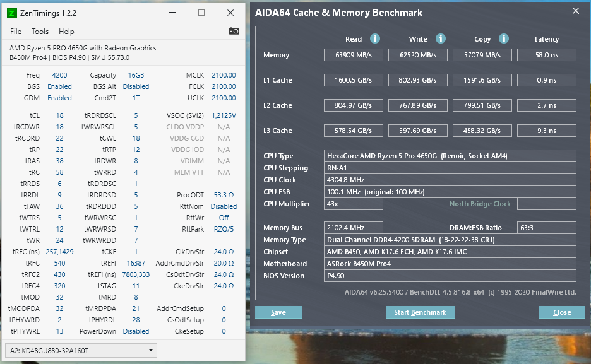The height and width of the screenshot is (364, 591).
Task: Click the L3 Cache read value 578.54 GB/s
Action: [x=354, y=131]
